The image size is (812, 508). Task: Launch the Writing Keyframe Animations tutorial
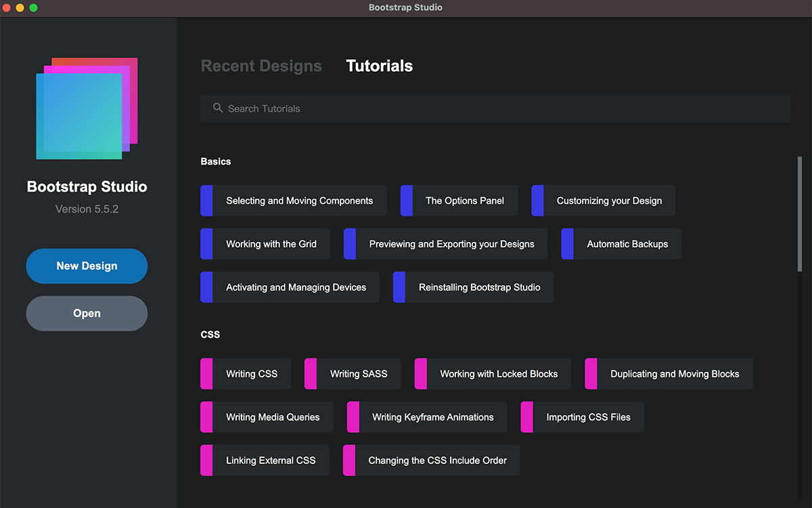427,417
